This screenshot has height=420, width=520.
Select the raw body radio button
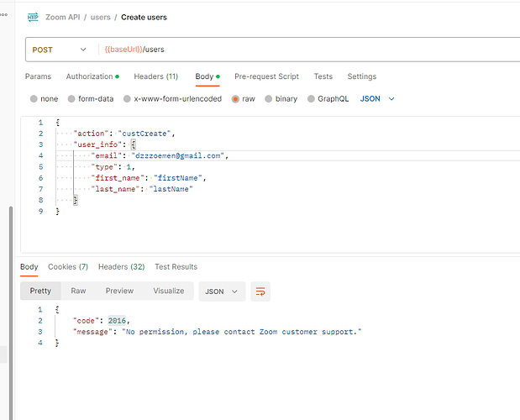tap(236, 98)
